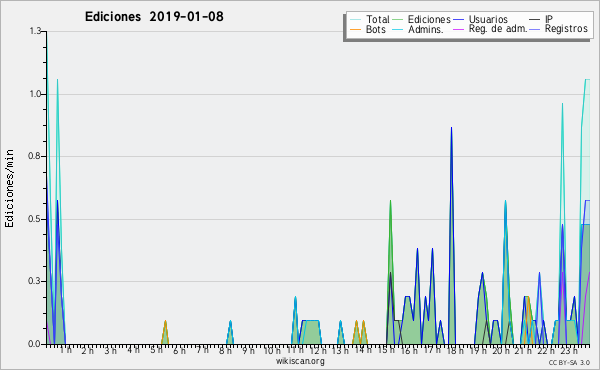Click the magenta Reg. de adm. legend line
The image size is (600, 370).
(458, 29)
